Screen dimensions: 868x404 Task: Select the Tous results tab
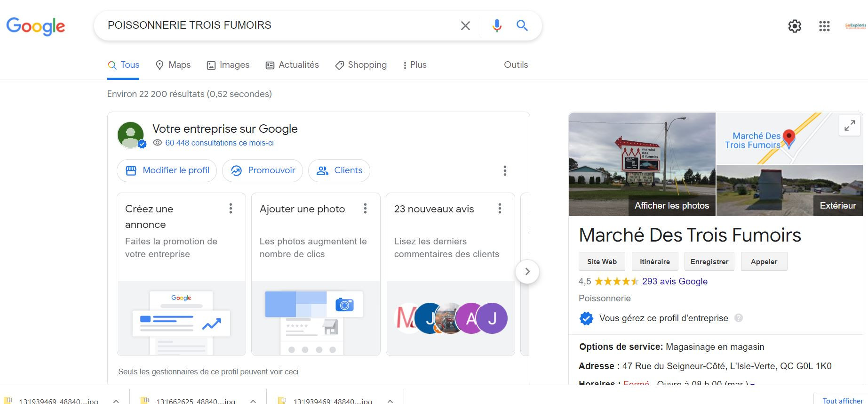[124, 65]
